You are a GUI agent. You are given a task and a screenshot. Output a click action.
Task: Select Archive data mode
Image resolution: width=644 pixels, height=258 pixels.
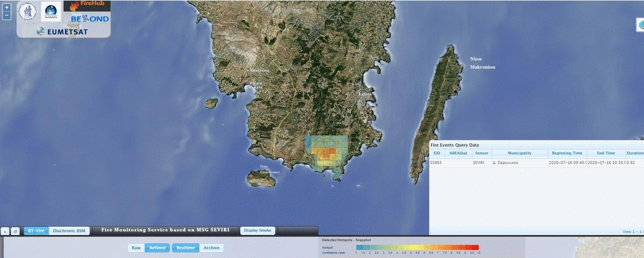211,248
